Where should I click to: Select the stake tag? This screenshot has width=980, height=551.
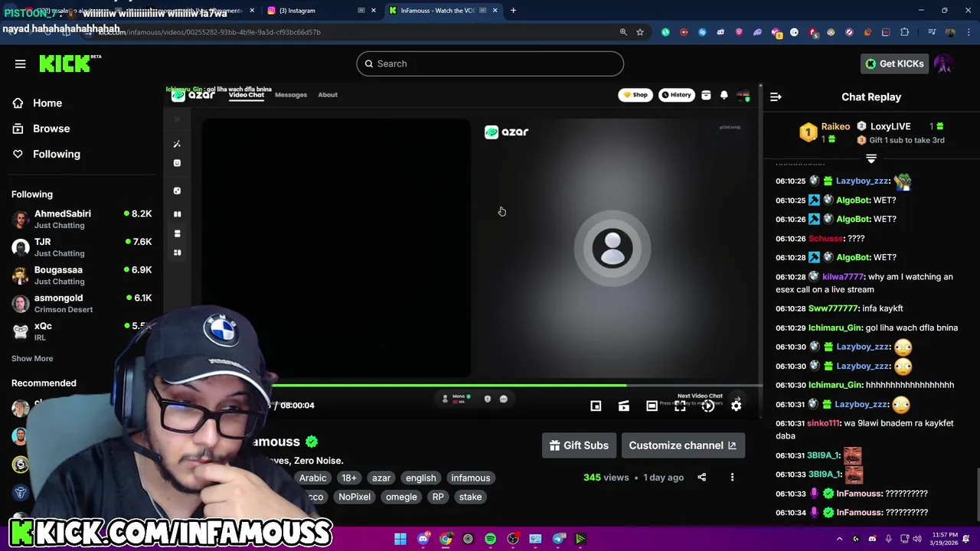coord(470,497)
